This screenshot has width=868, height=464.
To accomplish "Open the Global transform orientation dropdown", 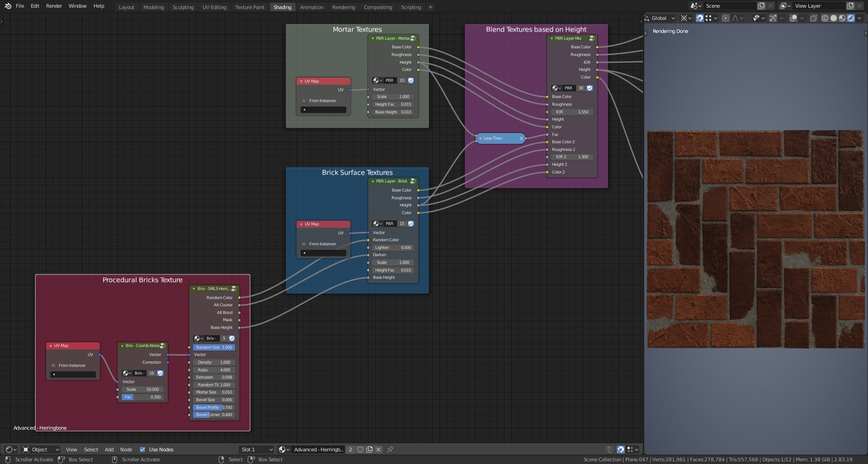I will [659, 18].
